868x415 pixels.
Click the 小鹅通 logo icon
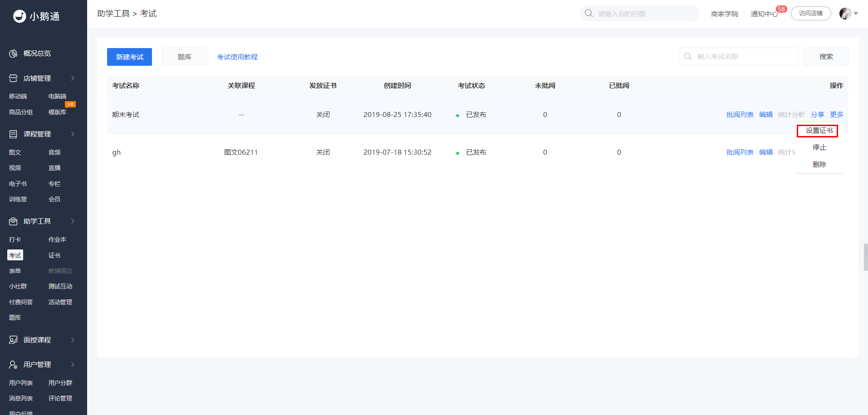coord(20,16)
